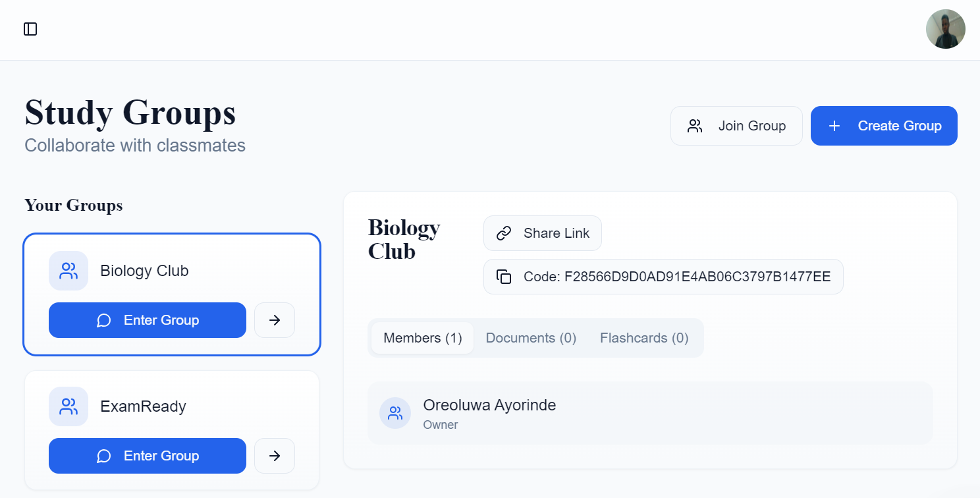This screenshot has height=498, width=980.
Task: Click the arrow button in Biology Club card
Action: click(x=275, y=320)
